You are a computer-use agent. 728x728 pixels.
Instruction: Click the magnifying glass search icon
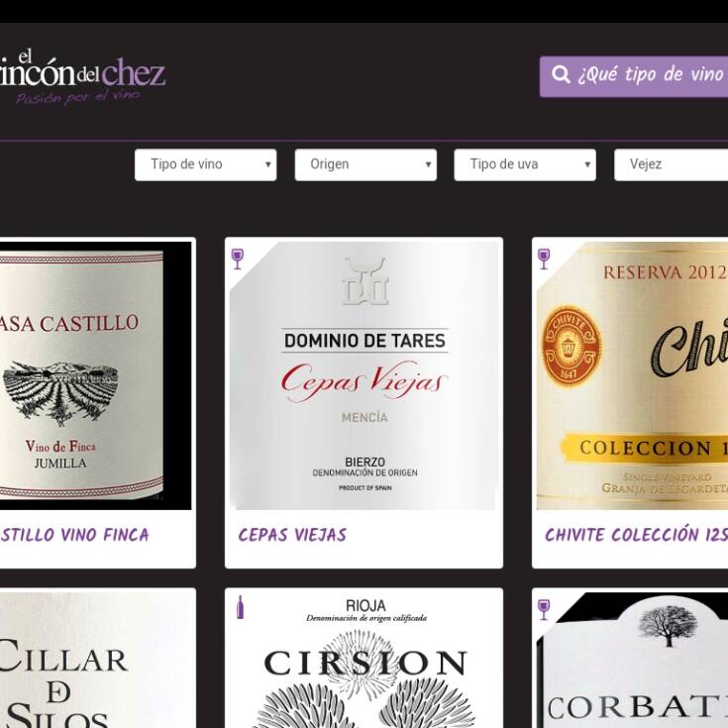561,74
